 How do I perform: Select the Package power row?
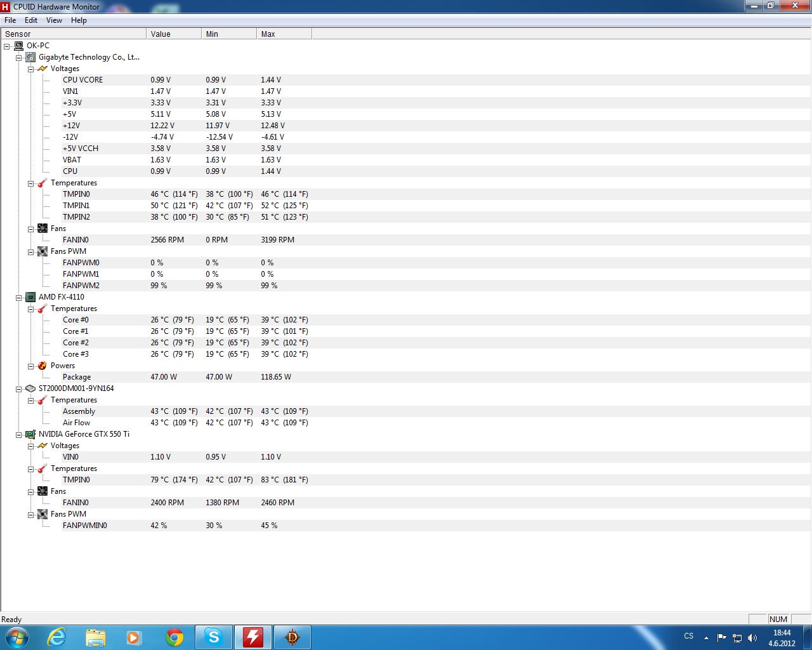[405, 377]
